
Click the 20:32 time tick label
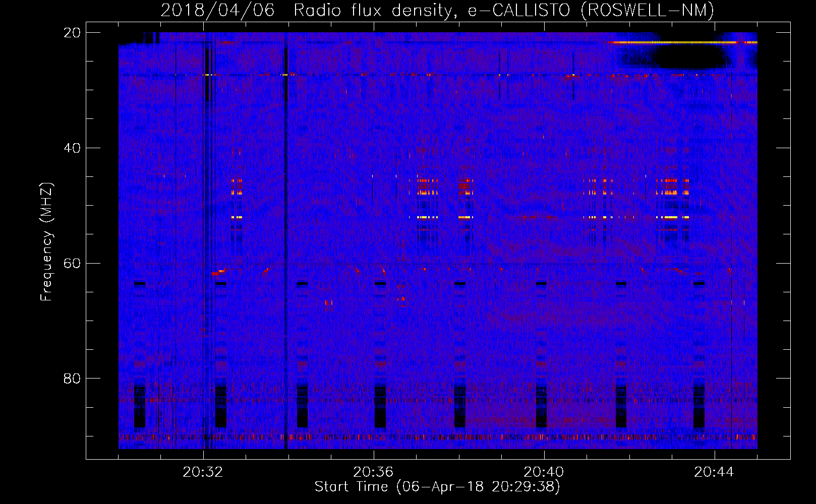pyautogui.click(x=203, y=472)
